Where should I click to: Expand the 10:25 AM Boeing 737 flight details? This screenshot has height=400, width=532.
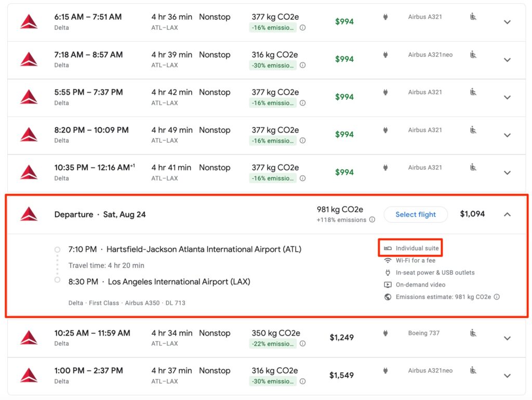click(508, 338)
